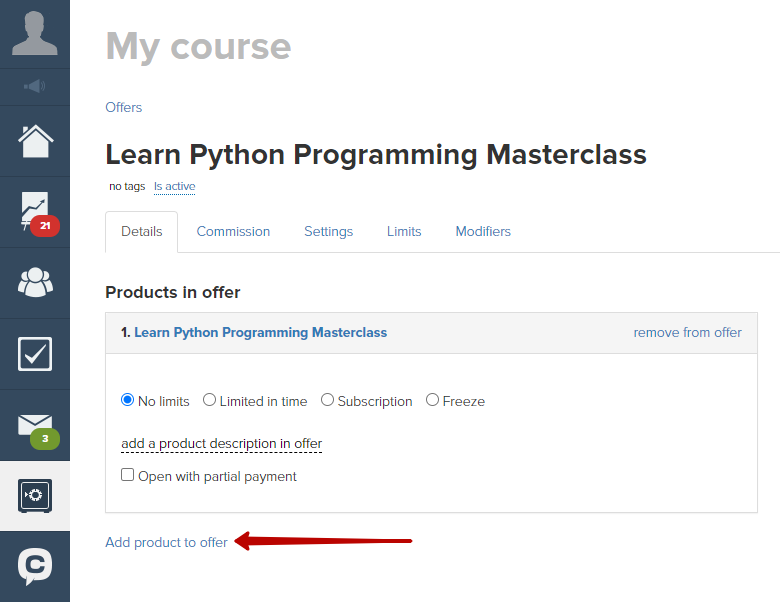This screenshot has width=780, height=602.
Task: Open the users group icon
Action: pyautogui.click(x=35, y=283)
